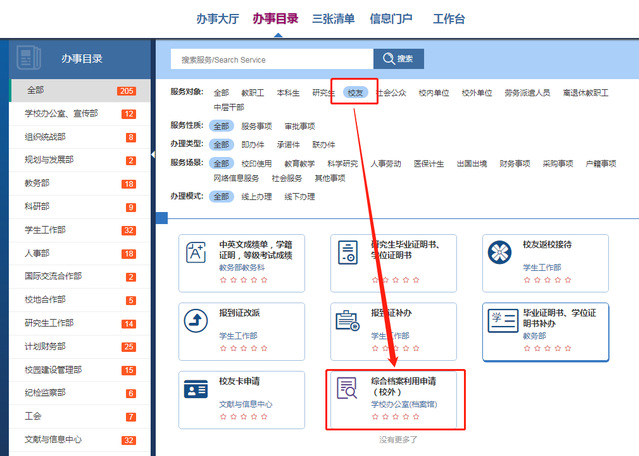Select 校印使用 under 服务场景
This screenshot has width=639, height=456.
coord(256,164)
